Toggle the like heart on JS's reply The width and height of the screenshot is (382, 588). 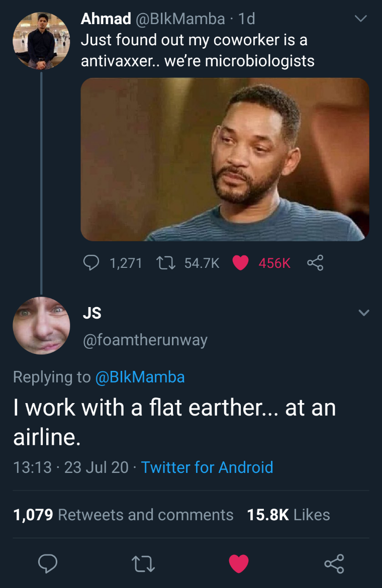239,563
